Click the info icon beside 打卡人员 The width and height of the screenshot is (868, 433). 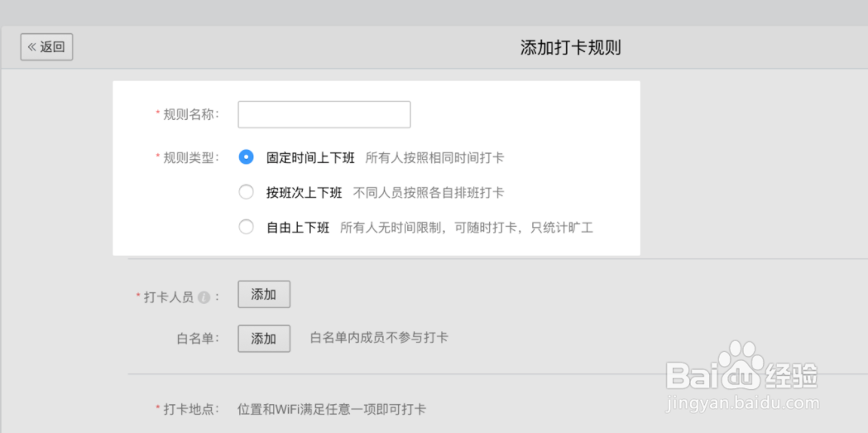click(204, 297)
